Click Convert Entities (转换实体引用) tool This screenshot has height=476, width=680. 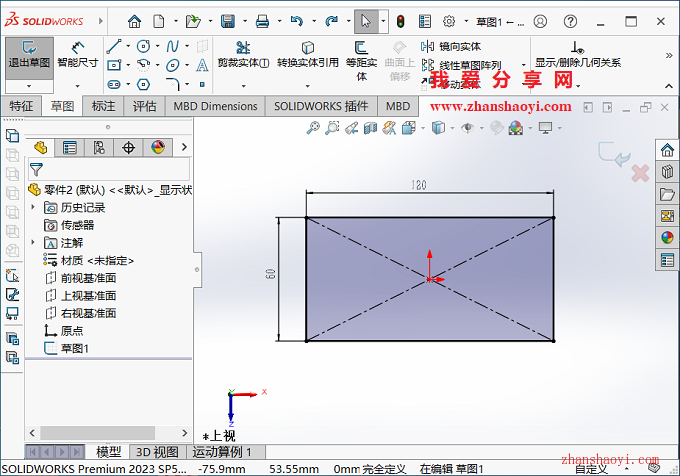(x=308, y=55)
